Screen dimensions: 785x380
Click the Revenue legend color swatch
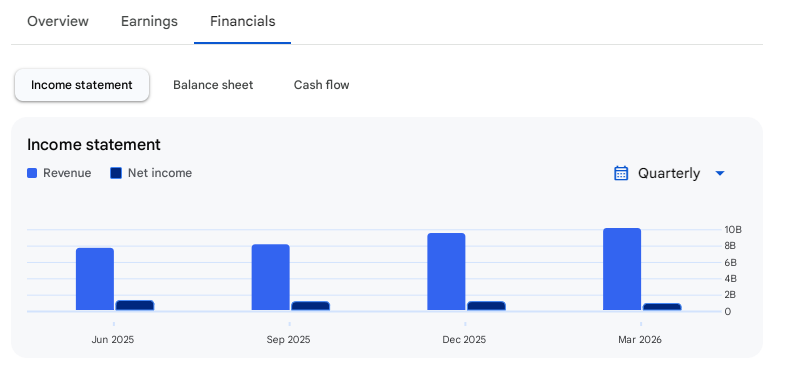pyautogui.click(x=32, y=173)
